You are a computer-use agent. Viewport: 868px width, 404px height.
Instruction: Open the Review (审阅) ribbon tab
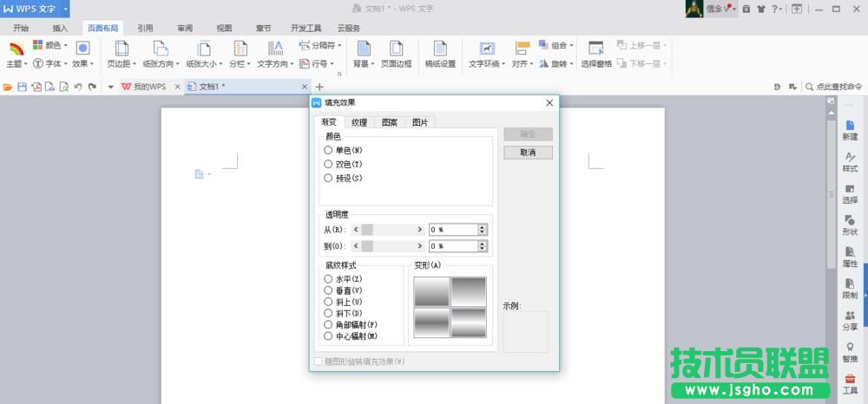click(x=185, y=29)
